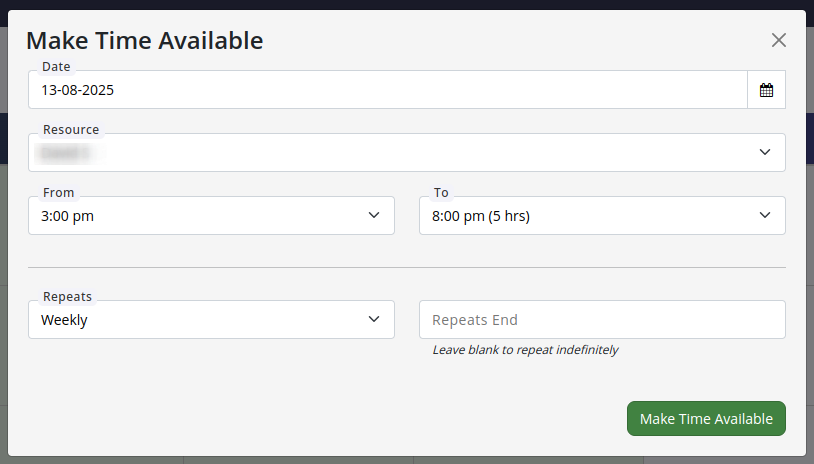Click the Make Time Available dialog heading
This screenshot has width=814, height=464.
[x=144, y=40]
